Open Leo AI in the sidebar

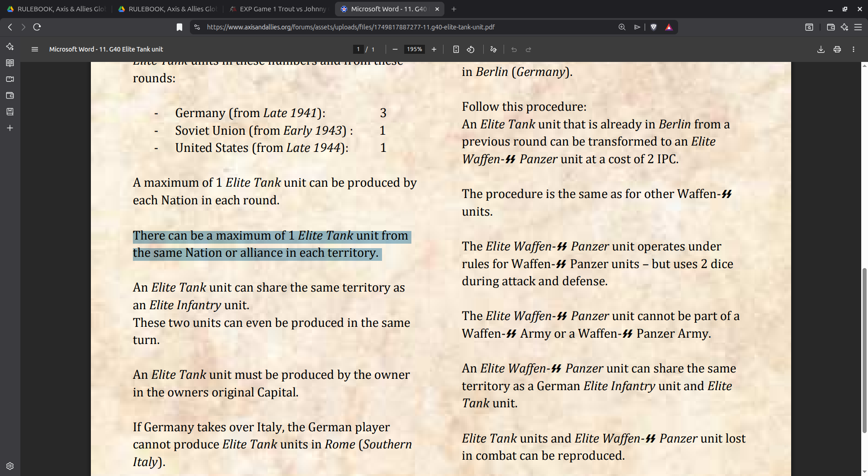10,47
